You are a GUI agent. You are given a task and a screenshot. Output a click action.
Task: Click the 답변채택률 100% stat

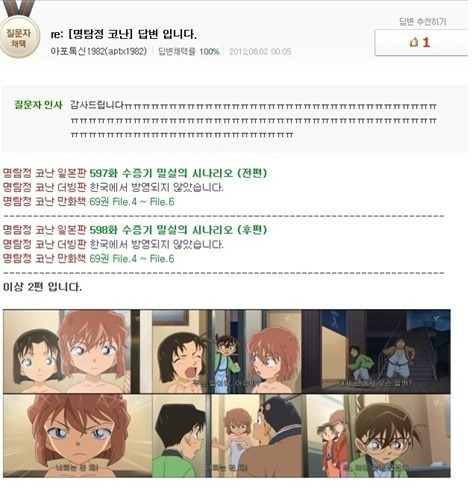pyautogui.click(x=189, y=51)
